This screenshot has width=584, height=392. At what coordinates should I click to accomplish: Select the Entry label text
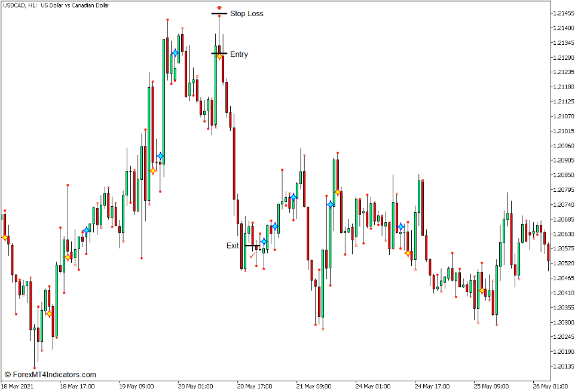coord(239,54)
